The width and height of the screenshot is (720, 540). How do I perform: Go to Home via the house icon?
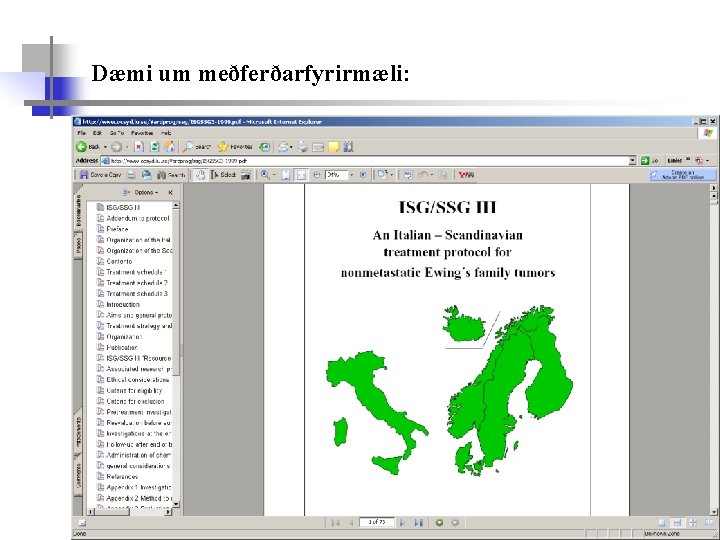170,147
